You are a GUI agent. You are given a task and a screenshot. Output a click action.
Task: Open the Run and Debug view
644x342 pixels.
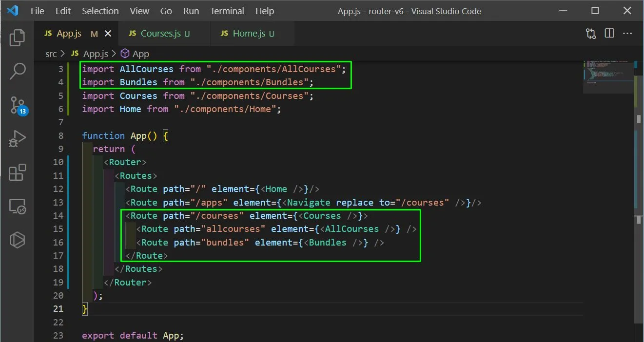[x=17, y=139]
